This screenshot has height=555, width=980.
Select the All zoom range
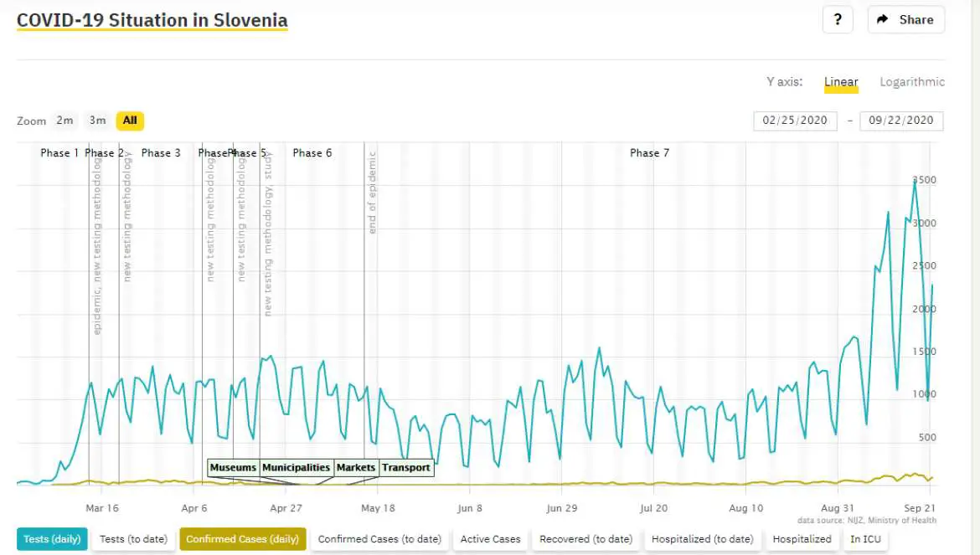click(130, 121)
